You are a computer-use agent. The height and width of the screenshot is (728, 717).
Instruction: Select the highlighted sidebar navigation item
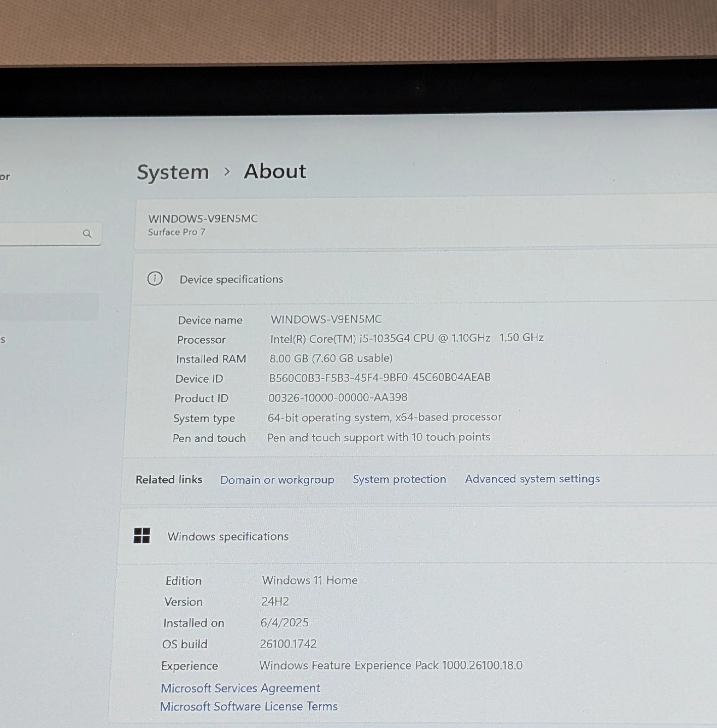49,307
